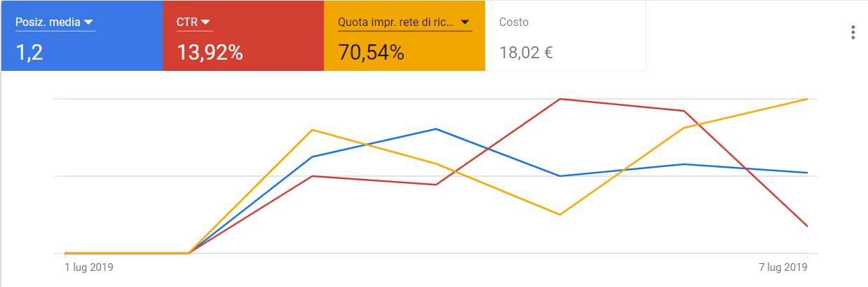
Task: Click the 70,54% impression share value
Action: click(x=371, y=52)
